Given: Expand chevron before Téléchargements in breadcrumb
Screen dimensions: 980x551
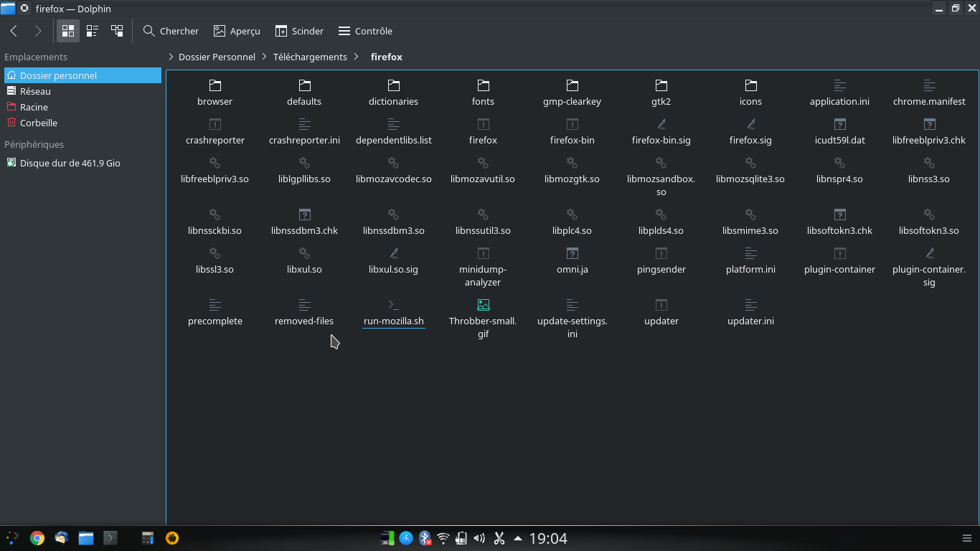Looking at the screenshot, I should [265, 57].
